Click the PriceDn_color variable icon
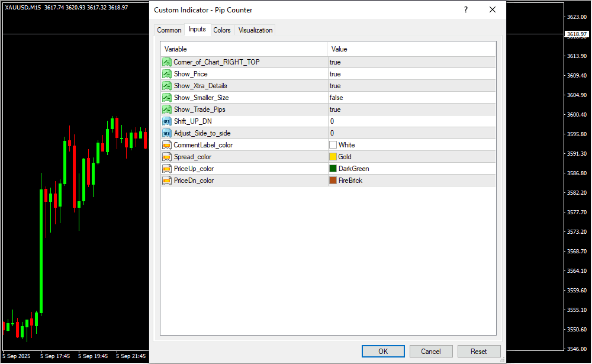 pos(166,181)
